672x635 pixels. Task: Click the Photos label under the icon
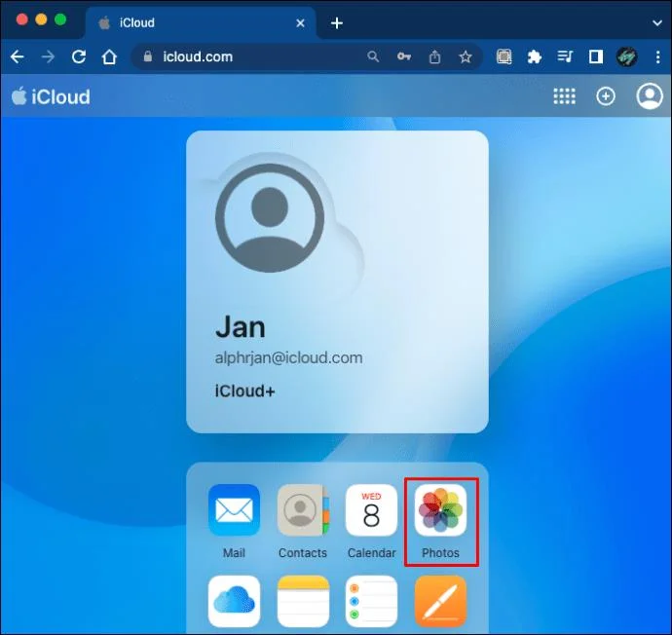coord(440,553)
